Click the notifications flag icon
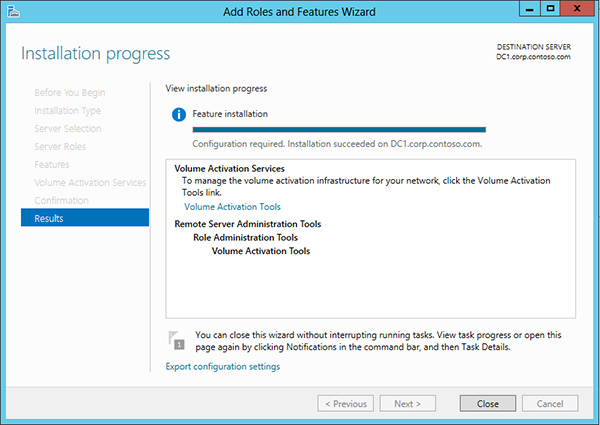The width and height of the screenshot is (600, 425). 177,340
